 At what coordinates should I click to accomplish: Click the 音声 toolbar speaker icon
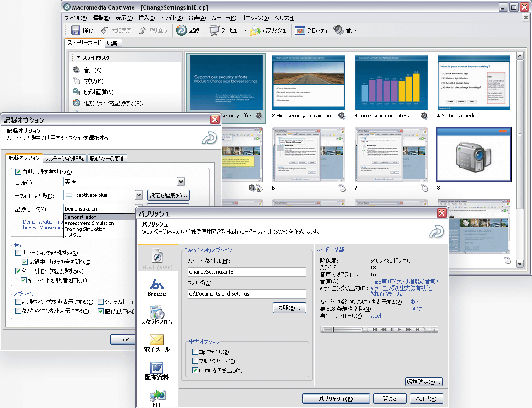tap(338, 30)
